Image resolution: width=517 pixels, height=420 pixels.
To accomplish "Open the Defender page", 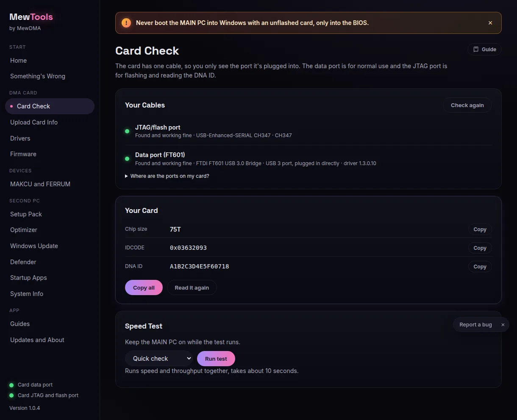I will [50, 262].
